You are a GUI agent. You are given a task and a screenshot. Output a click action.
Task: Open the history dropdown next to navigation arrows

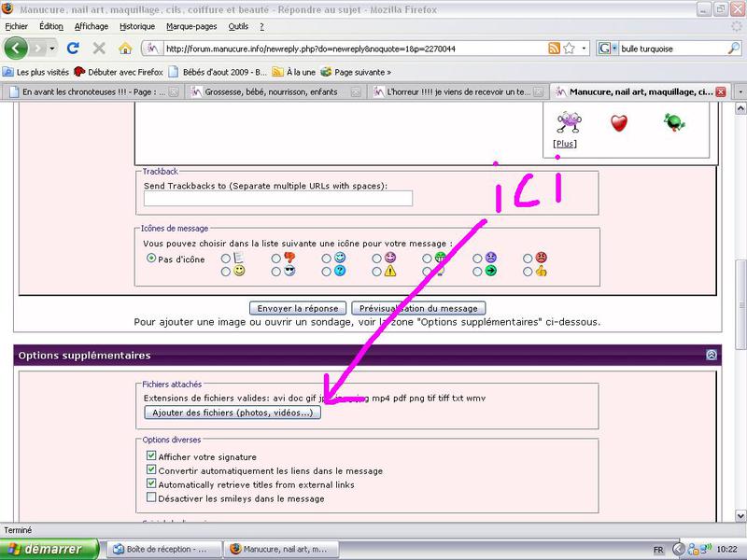(x=52, y=49)
